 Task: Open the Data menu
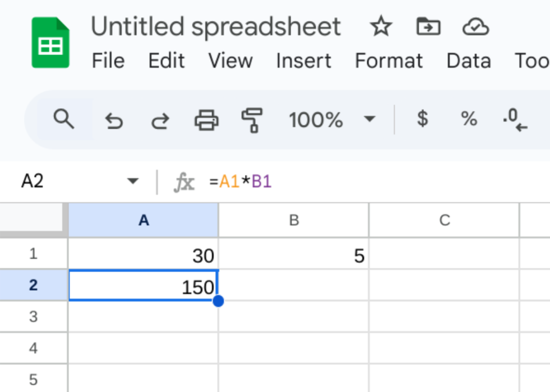(x=470, y=60)
